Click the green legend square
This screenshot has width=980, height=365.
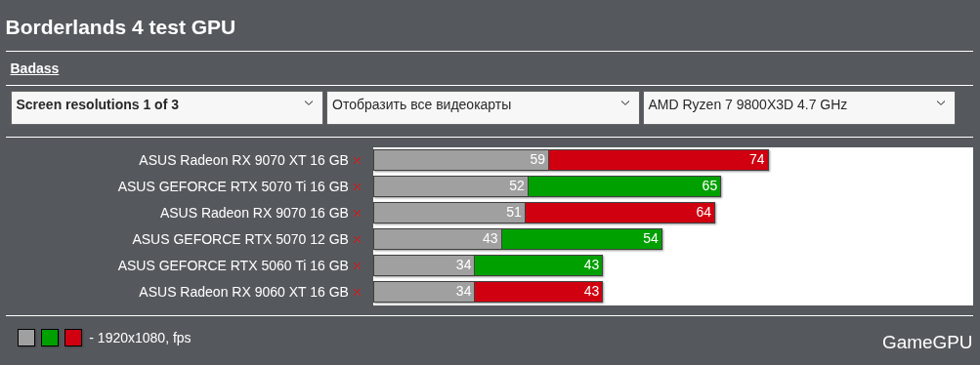click(x=50, y=338)
